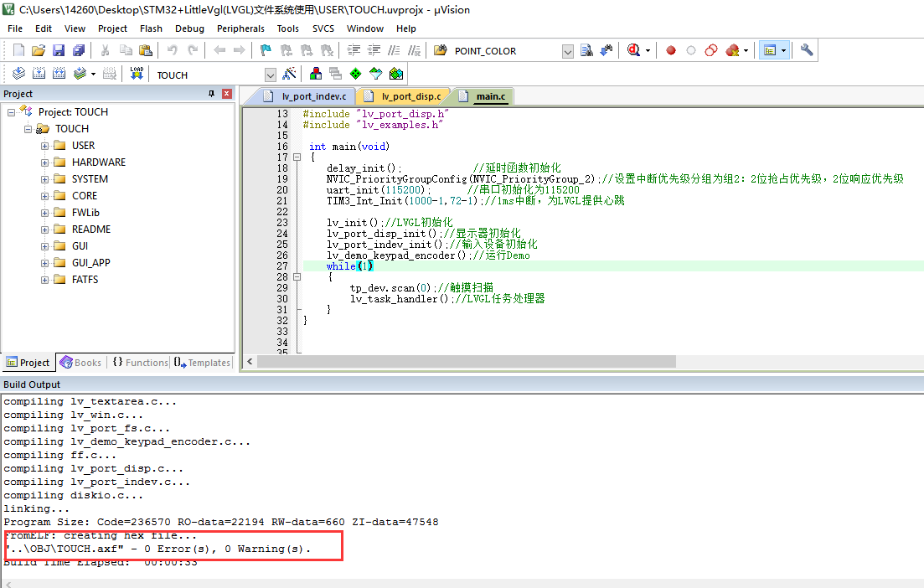Open the Peripherals menu

pyautogui.click(x=240, y=28)
